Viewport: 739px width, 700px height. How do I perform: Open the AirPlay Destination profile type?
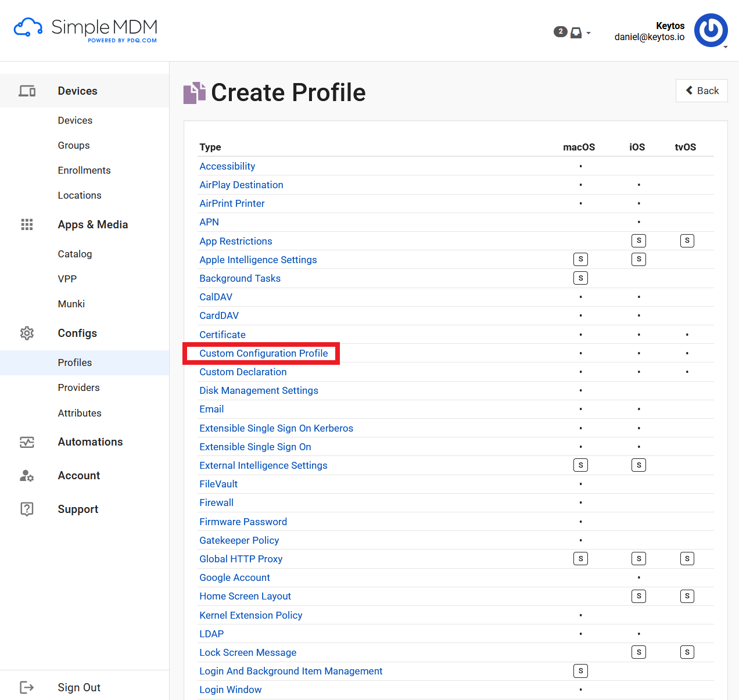click(x=241, y=185)
